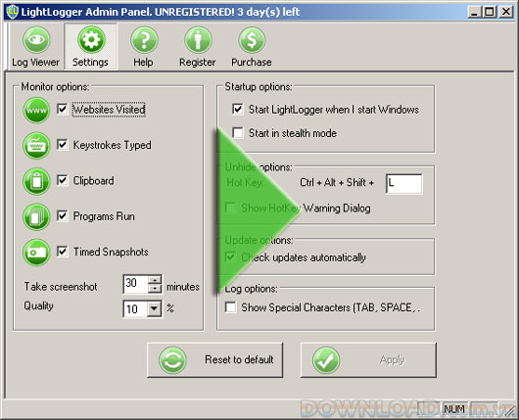Click the NUM status bar indicator
519x420 pixels.
point(454,409)
